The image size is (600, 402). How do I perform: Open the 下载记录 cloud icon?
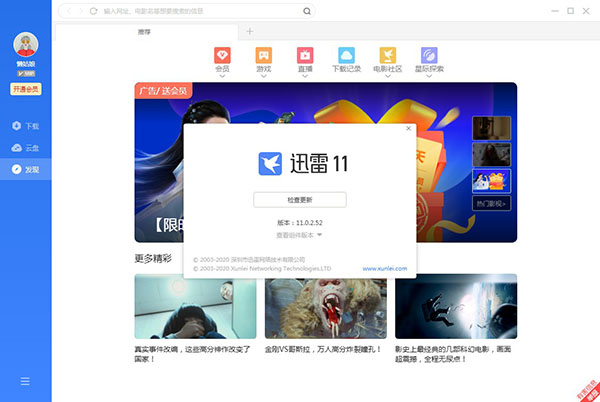coord(346,55)
